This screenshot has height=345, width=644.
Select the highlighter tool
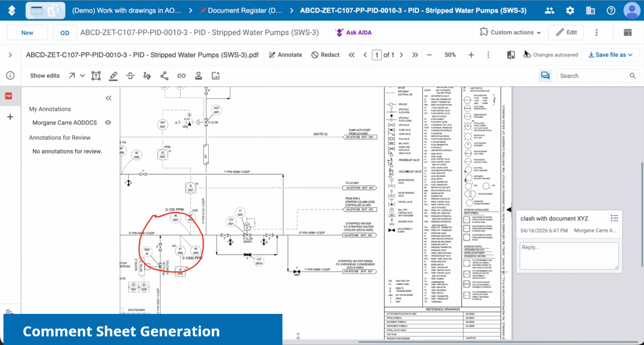click(x=113, y=76)
